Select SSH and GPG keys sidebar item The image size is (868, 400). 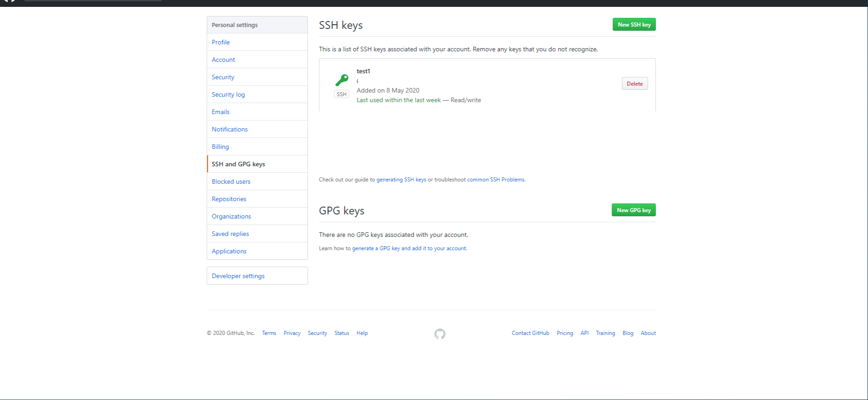257,164
